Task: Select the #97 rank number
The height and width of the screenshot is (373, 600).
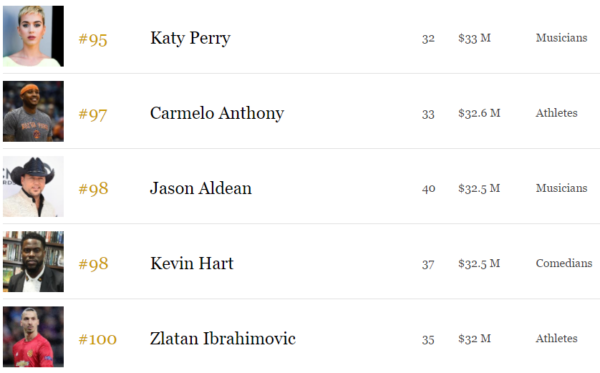Action: [93, 114]
